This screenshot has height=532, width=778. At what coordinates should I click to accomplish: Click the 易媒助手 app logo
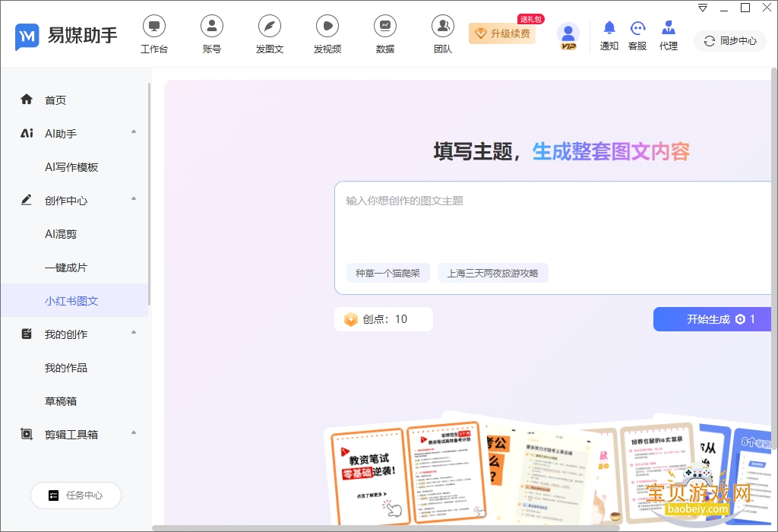(x=27, y=36)
